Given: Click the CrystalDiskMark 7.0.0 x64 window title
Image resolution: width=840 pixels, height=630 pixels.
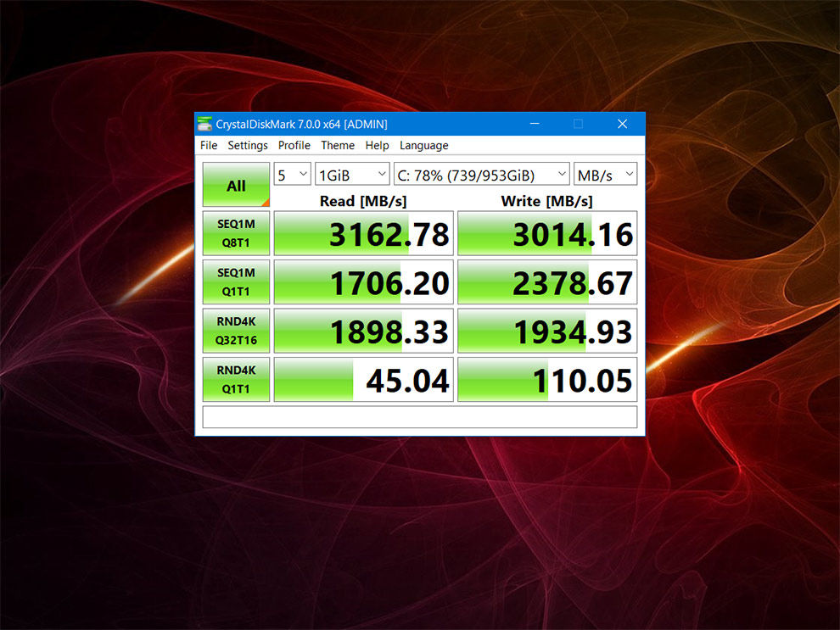Looking at the screenshot, I should 301,124.
